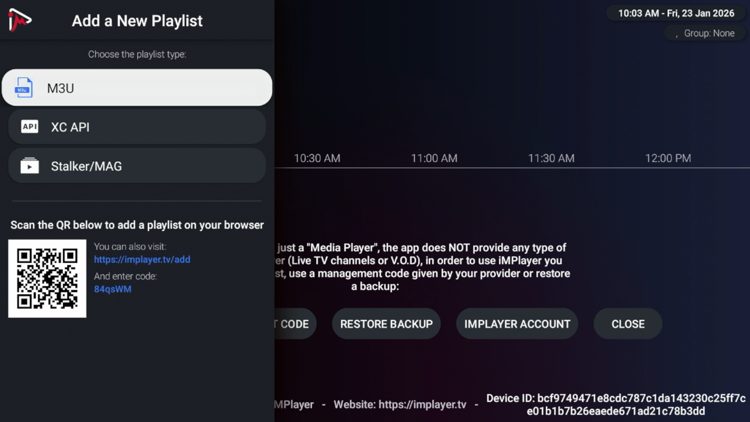This screenshot has width=750, height=422.
Task: Click the Group: None filter label
Action: (x=709, y=33)
